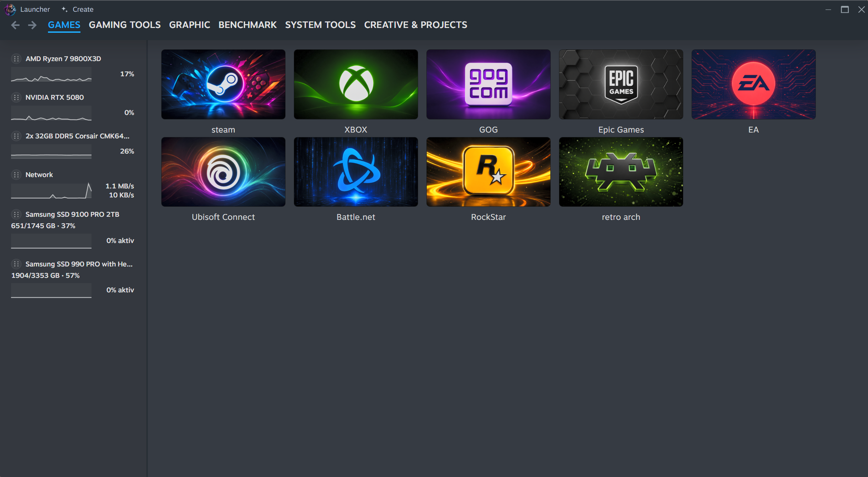Maximize the Launcher window
Viewport: 868px width, 477px height.
click(845, 10)
